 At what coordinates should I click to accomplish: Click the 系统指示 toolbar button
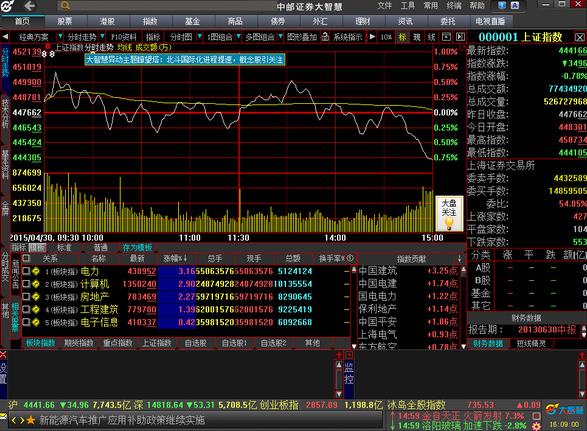(347, 37)
